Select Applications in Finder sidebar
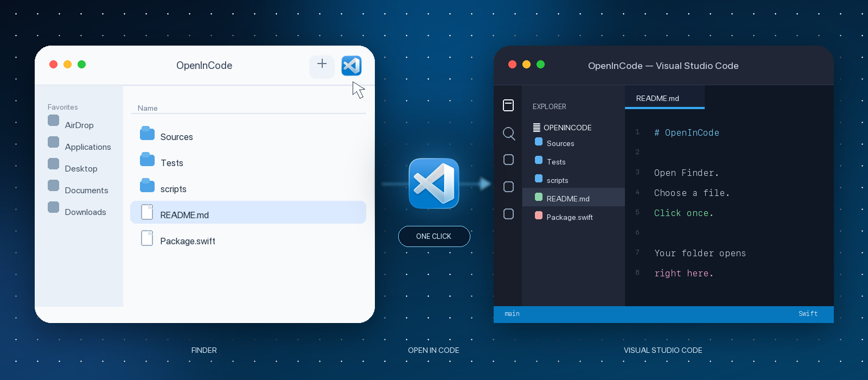Screen dimensions: 868x380 [x=79, y=147]
